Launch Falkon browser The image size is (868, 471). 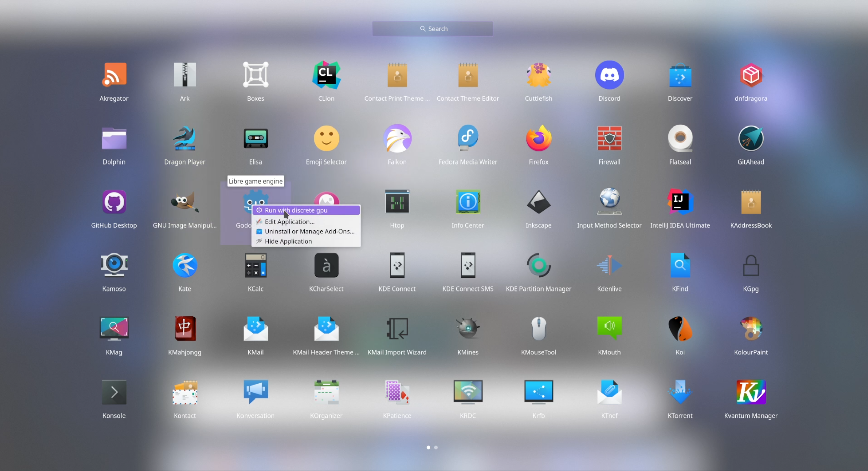397,138
